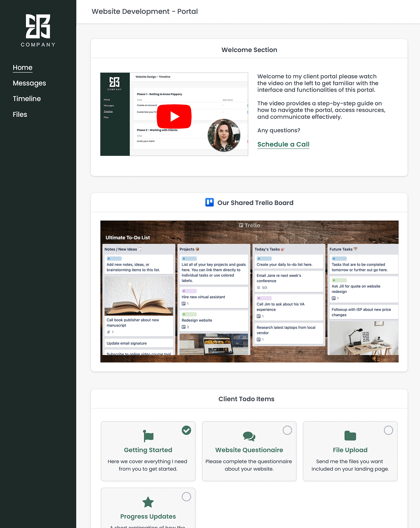
Task: Open the Progress Updates todo title
Action: (x=148, y=517)
